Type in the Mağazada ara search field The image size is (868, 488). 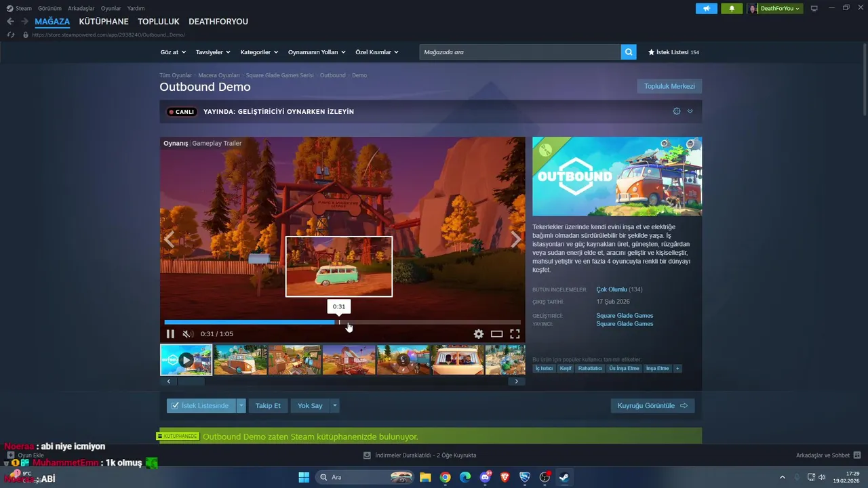pyautogui.click(x=520, y=52)
